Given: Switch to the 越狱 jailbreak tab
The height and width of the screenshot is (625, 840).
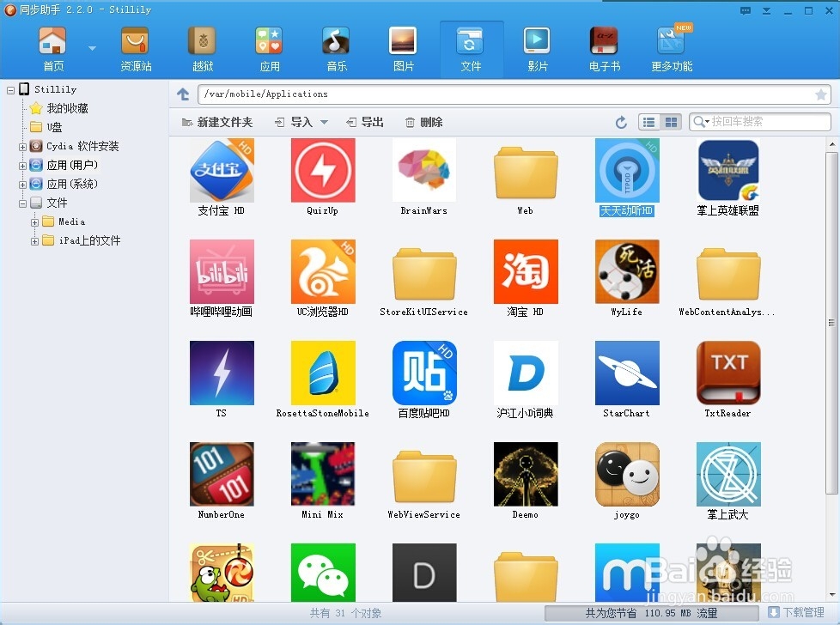Looking at the screenshot, I should [203, 49].
